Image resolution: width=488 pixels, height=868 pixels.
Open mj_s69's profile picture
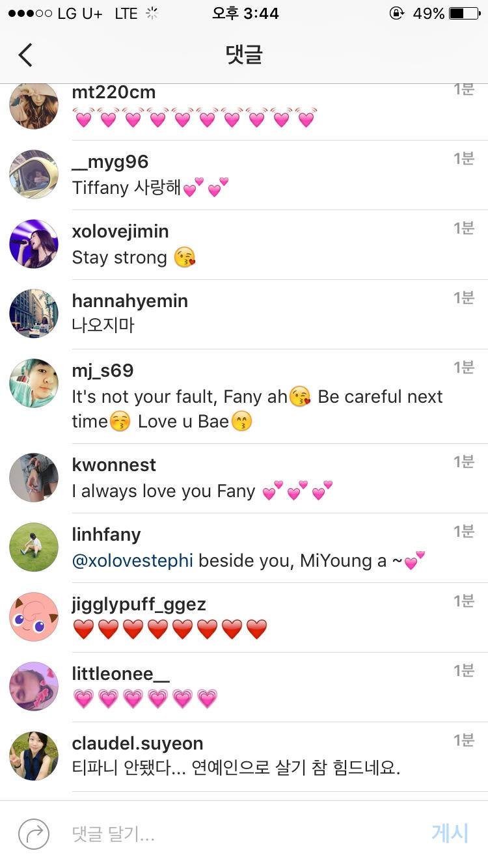coord(34,383)
